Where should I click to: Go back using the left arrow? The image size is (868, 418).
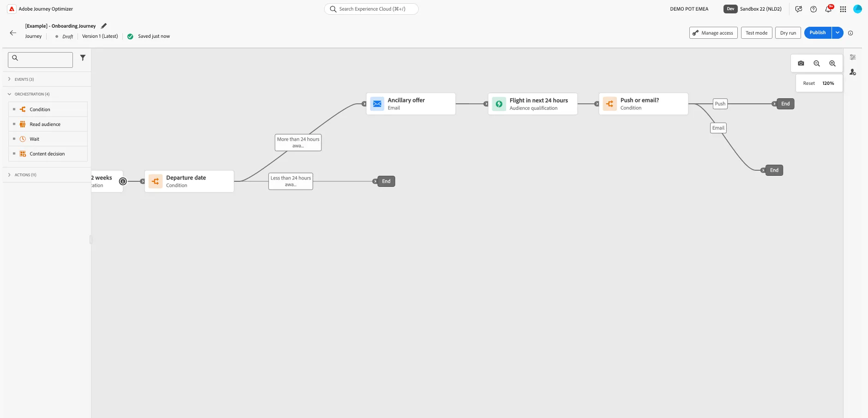click(13, 33)
